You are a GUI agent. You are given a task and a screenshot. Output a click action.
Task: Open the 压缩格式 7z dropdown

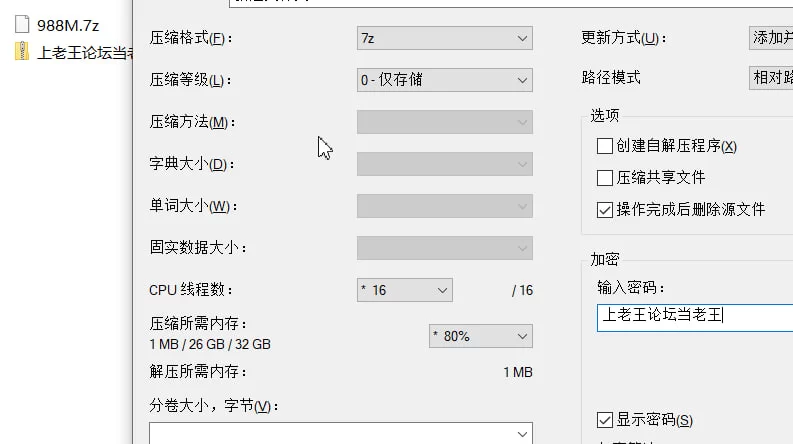445,38
